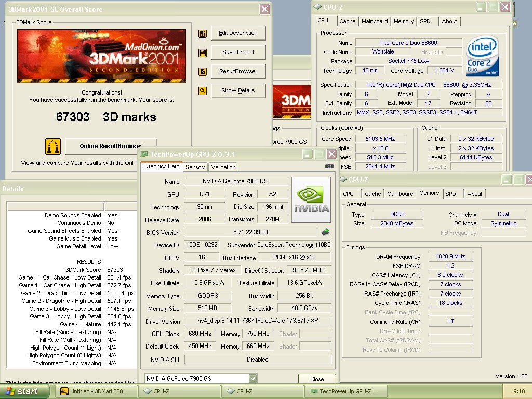Open the Mainboard tab in upper CPU-Z
Image resolution: width=532 pixels, height=399 pixels.
coord(375,21)
